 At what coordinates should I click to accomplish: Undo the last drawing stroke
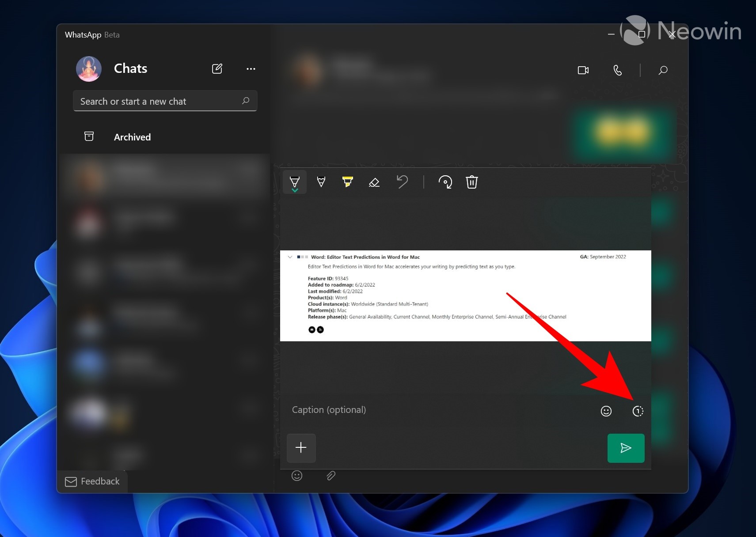pos(402,182)
